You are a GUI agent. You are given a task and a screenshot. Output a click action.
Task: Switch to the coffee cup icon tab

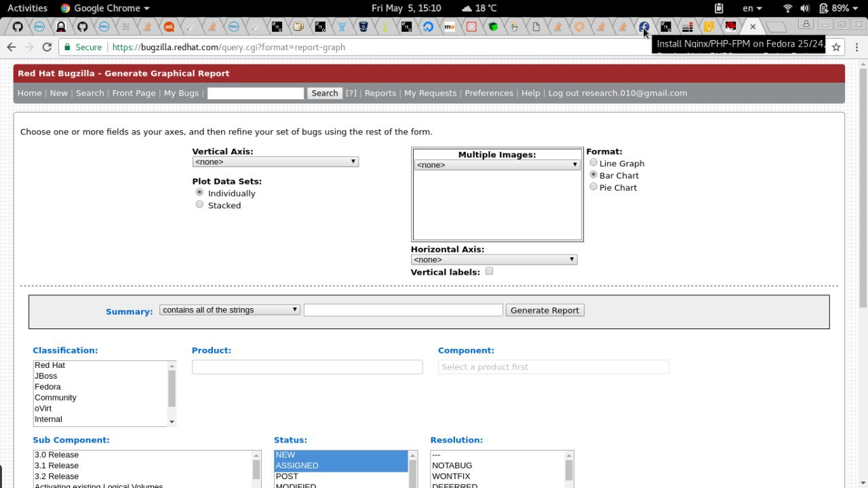[298, 27]
